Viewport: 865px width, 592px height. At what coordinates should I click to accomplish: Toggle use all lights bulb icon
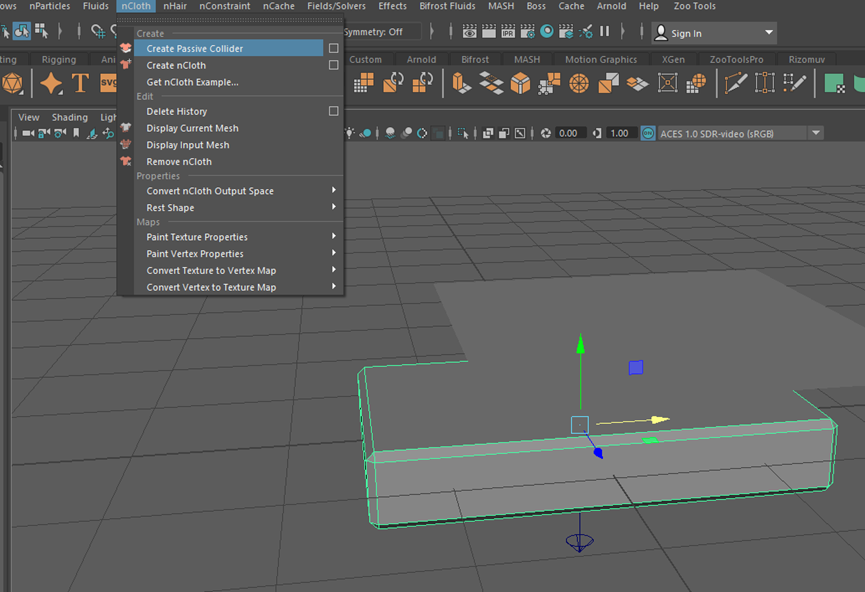(x=349, y=133)
